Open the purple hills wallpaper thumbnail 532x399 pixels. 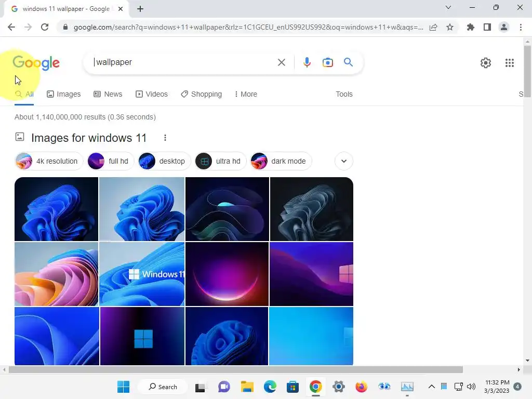tap(312, 274)
